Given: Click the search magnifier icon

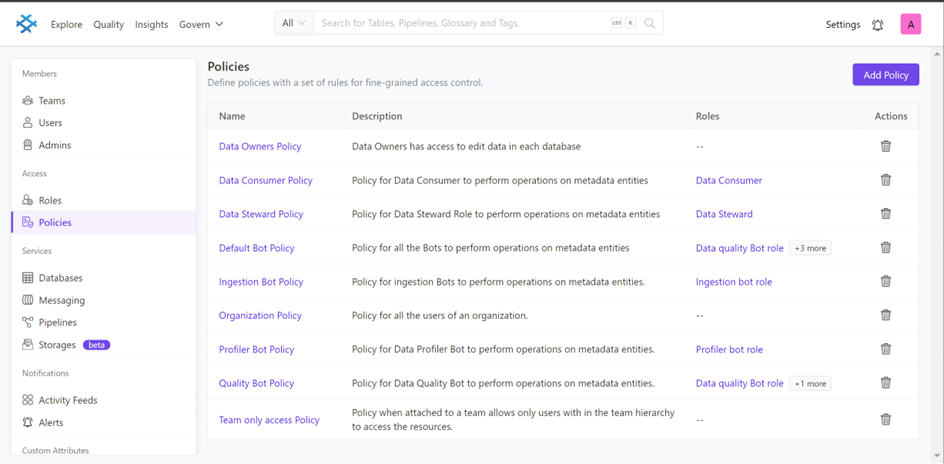Looking at the screenshot, I should coord(650,23).
